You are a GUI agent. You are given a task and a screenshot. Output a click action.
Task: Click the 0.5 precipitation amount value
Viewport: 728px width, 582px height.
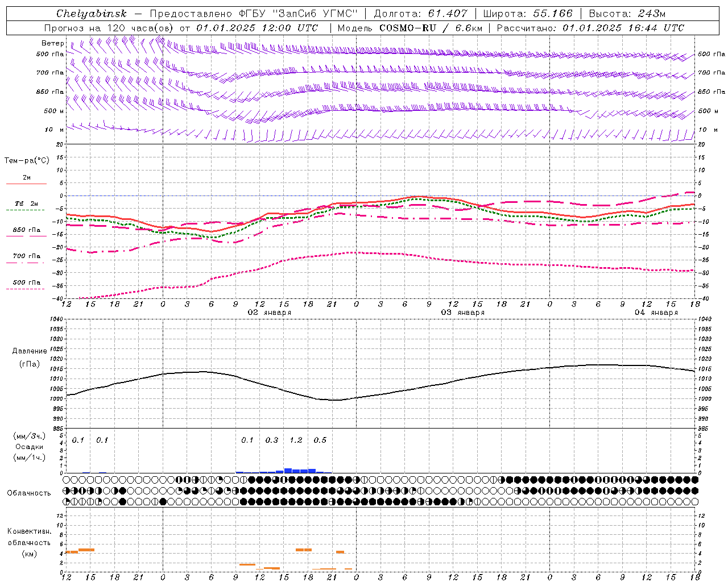tap(320, 440)
